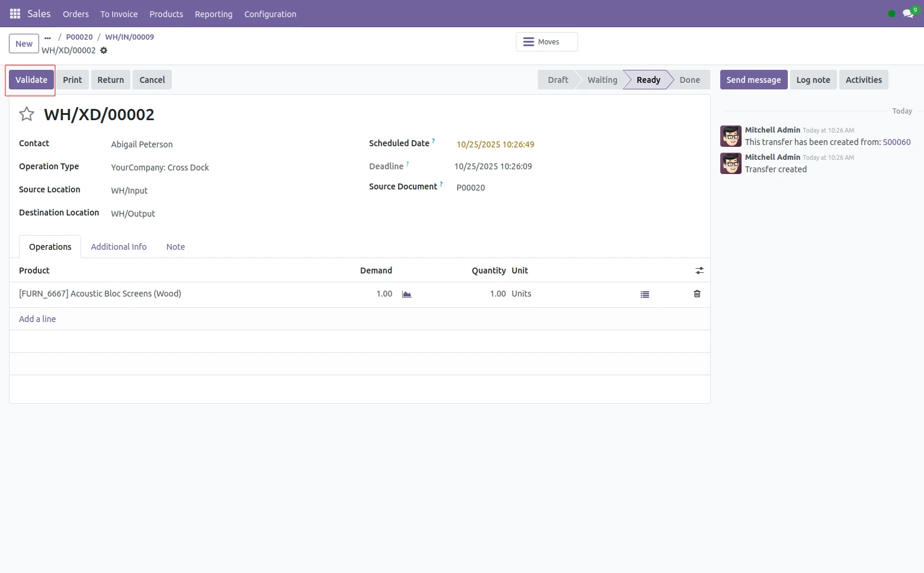Click Add a line
Viewport: 924px width, 573px height.
tap(37, 319)
